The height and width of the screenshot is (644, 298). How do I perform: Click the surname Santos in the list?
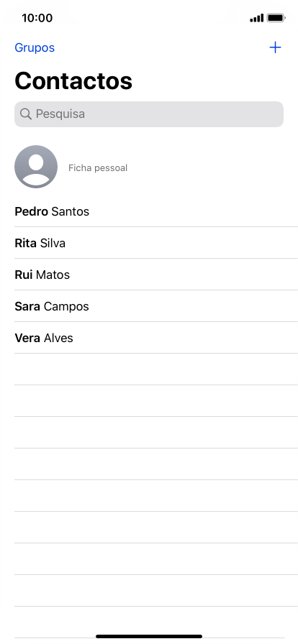click(70, 211)
